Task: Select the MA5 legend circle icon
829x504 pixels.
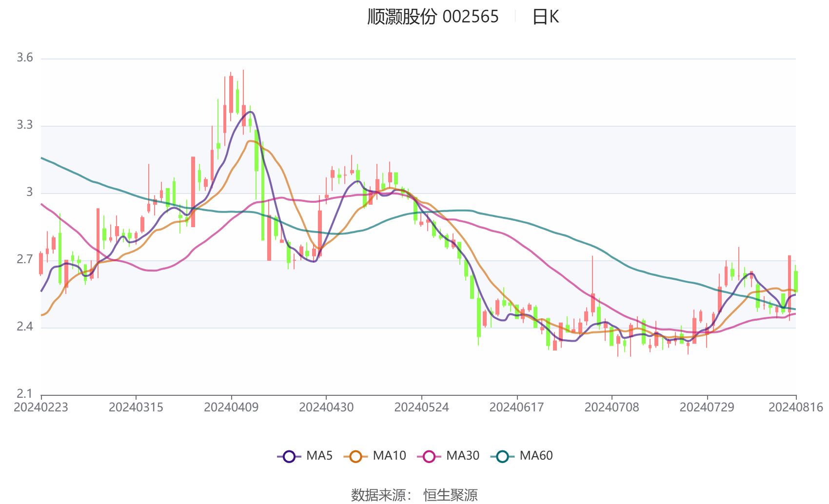Action: tap(288, 456)
